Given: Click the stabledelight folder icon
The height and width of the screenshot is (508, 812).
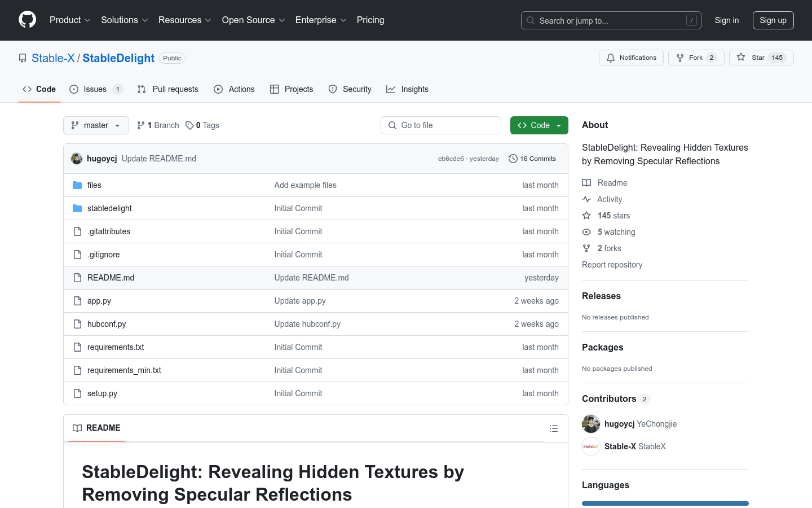Looking at the screenshot, I should tap(77, 208).
